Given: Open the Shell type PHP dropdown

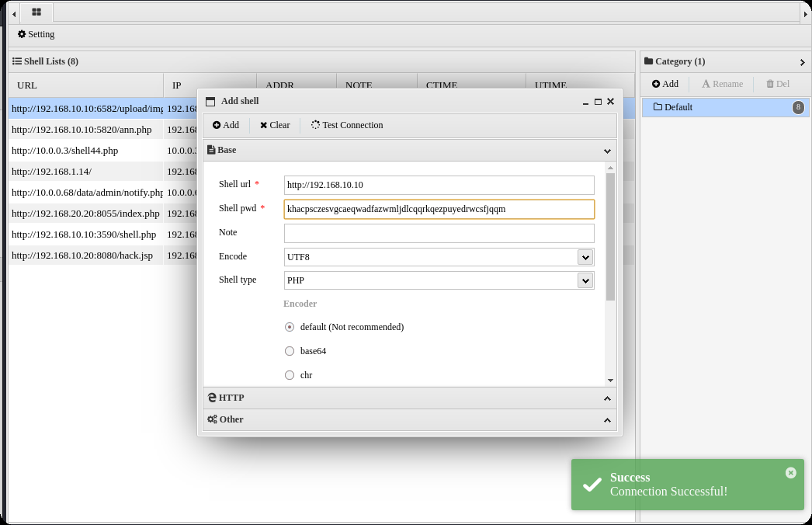Looking at the screenshot, I should [585, 280].
